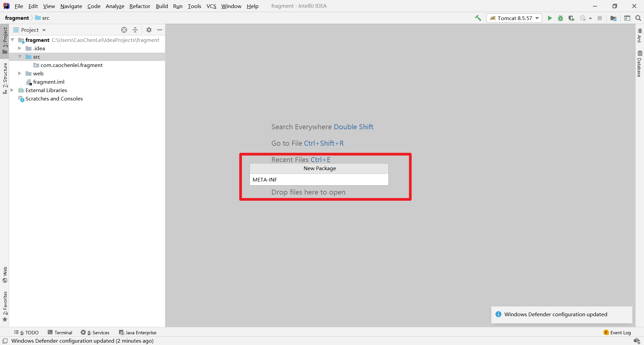Open the Terminal tool window

click(x=60, y=332)
